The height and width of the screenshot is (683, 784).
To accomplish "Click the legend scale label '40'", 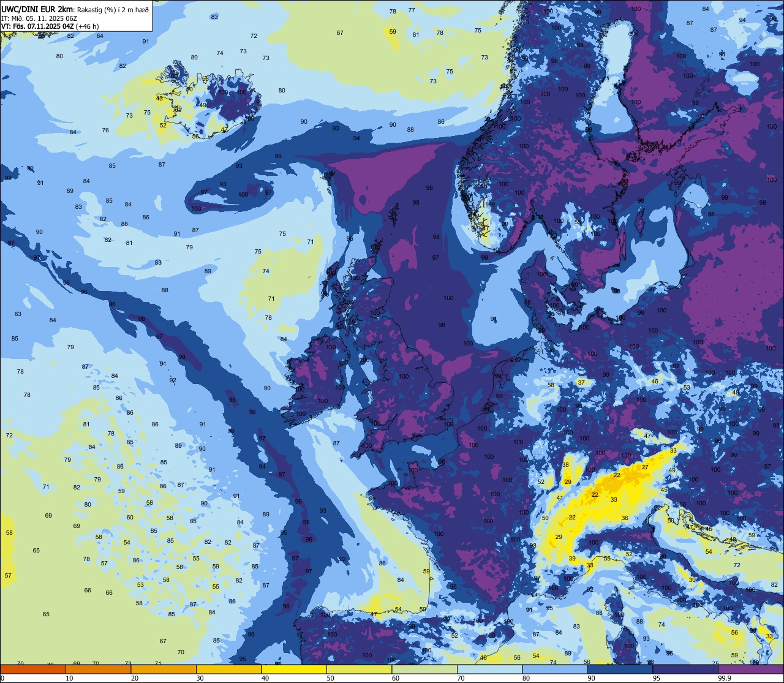I will [265, 678].
